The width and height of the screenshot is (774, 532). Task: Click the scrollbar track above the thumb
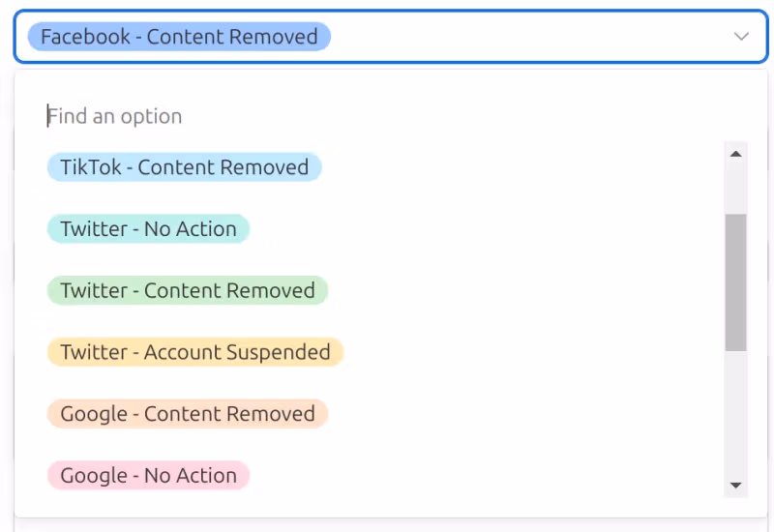click(735, 190)
